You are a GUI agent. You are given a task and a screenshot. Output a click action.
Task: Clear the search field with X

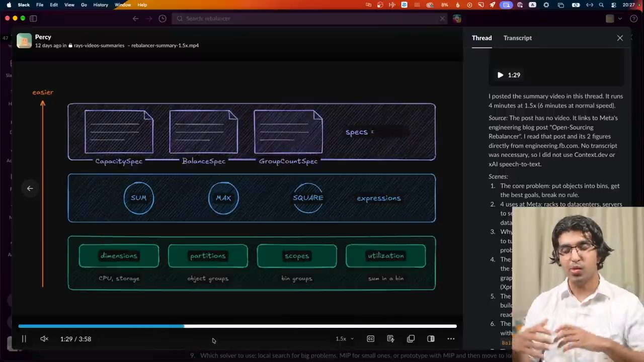coord(442,19)
